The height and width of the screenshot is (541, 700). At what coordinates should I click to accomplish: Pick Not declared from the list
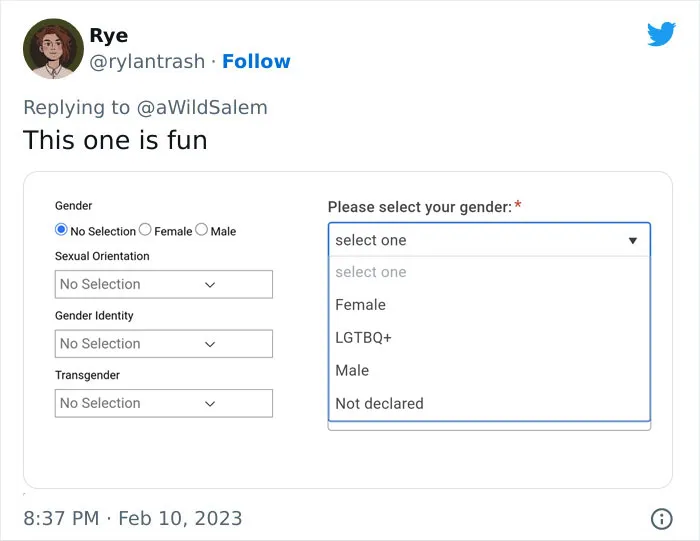[489, 404]
